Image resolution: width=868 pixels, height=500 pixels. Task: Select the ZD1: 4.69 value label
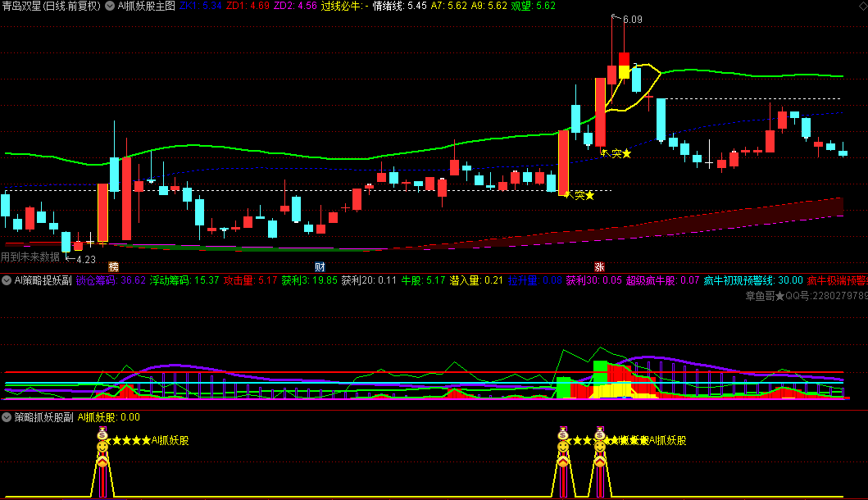pyautogui.click(x=248, y=6)
